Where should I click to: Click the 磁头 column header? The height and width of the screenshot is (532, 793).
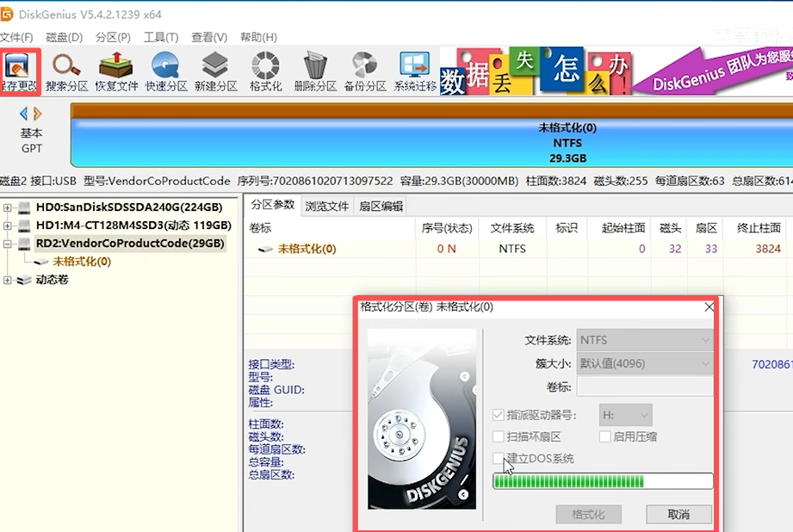point(670,229)
